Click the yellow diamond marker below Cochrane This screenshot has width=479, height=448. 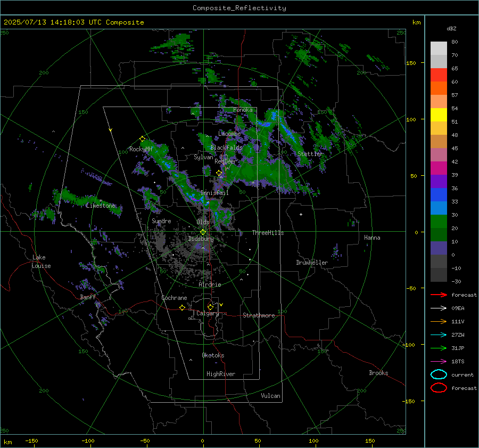(182, 307)
